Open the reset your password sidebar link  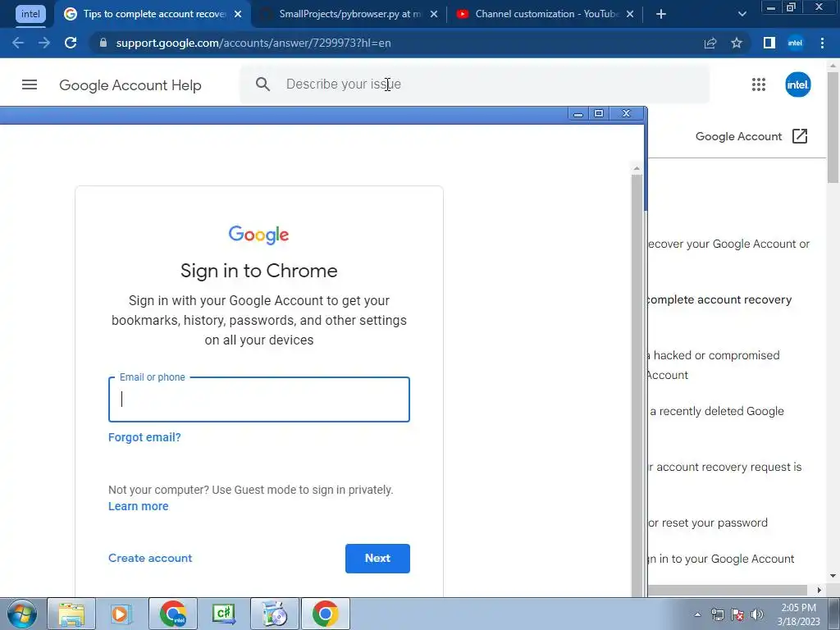[x=708, y=523]
